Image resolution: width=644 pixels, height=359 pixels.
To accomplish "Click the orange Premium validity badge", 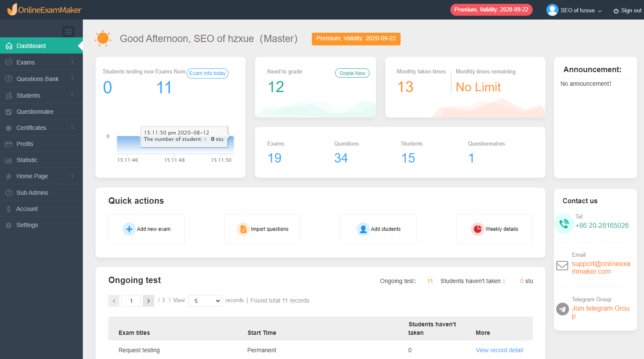I will click(356, 39).
